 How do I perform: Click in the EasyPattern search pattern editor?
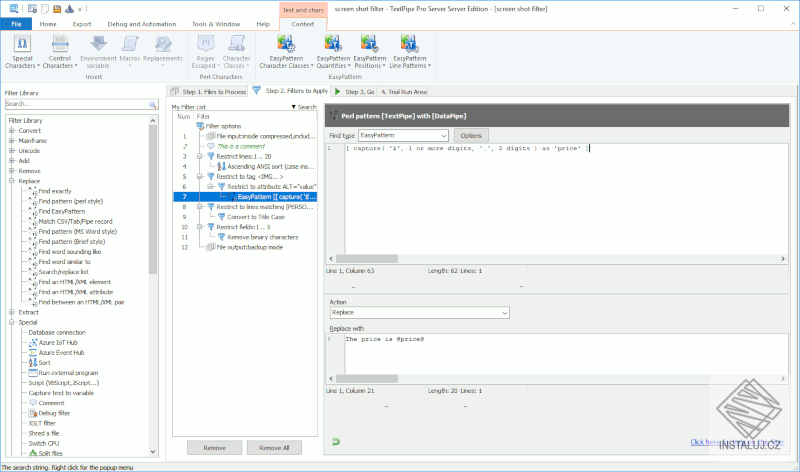(566, 199)
